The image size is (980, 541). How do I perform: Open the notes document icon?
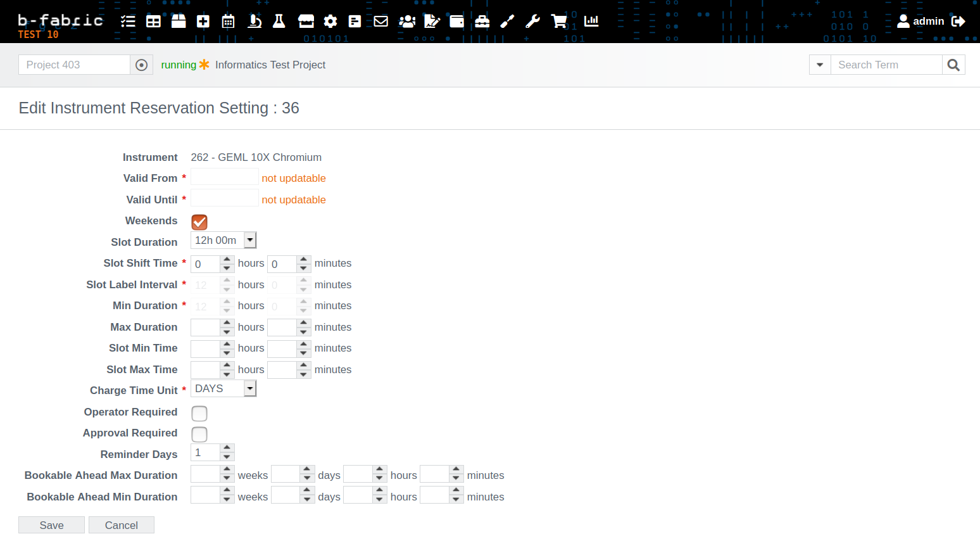point(355,22)
